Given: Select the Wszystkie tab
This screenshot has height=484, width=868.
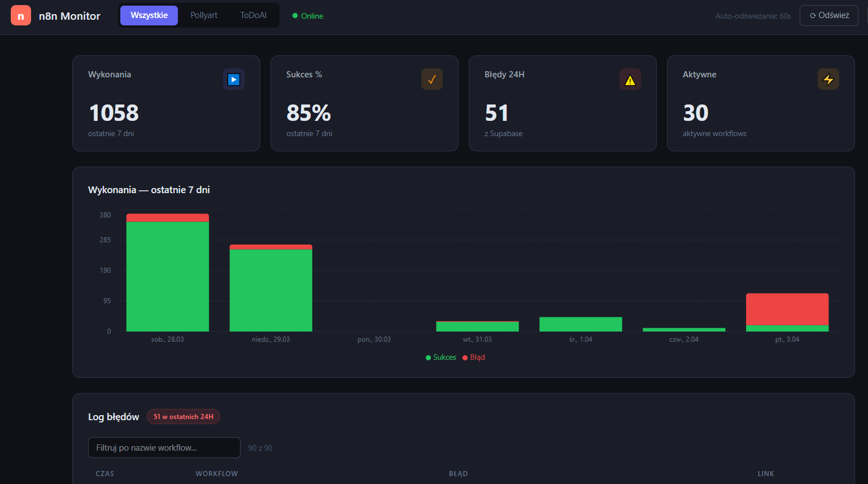Looking at the screenshot, I should tap(149, 15).
